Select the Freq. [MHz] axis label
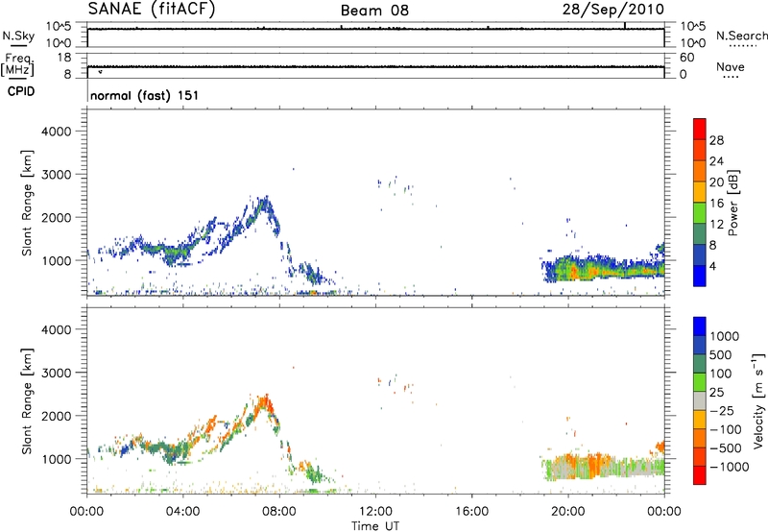 coord(18,65)
